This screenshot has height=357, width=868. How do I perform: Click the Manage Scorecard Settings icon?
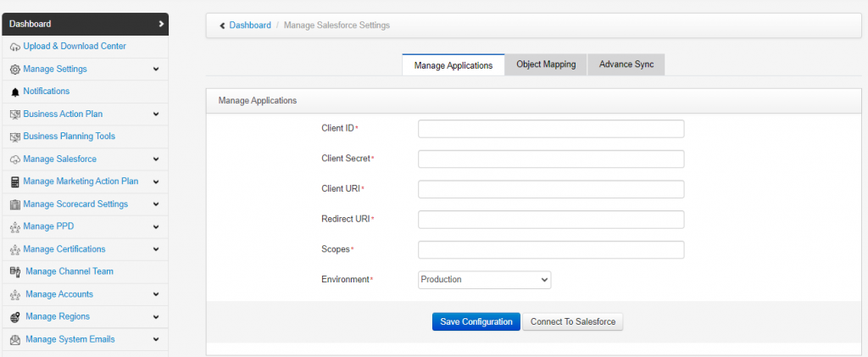tap(15, 204)
